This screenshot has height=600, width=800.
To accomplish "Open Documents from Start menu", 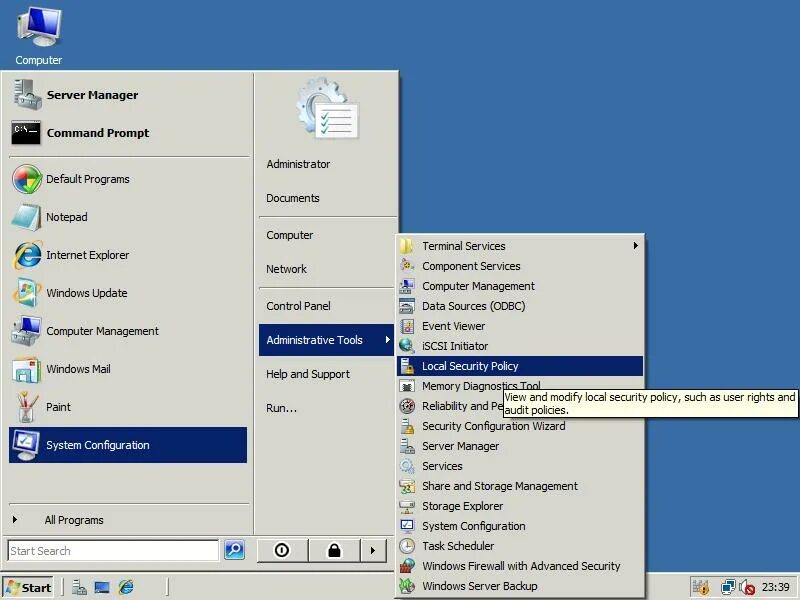I will [327, 198].
